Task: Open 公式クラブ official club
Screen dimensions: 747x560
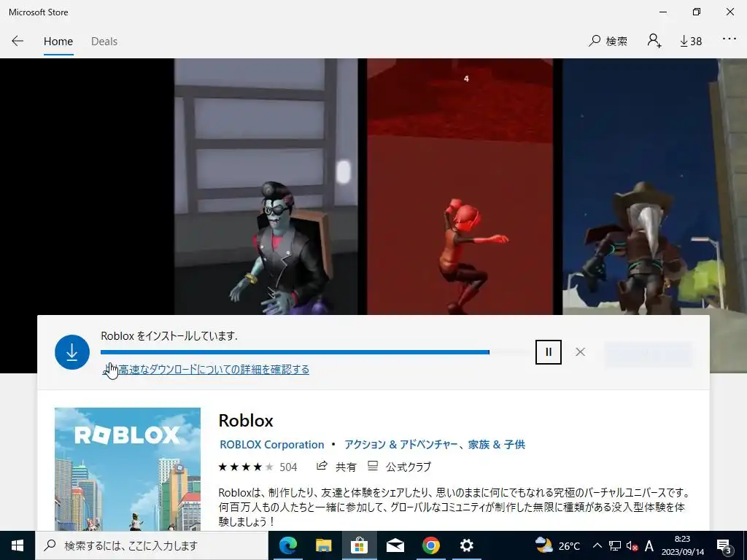Action: coord(399,467)
